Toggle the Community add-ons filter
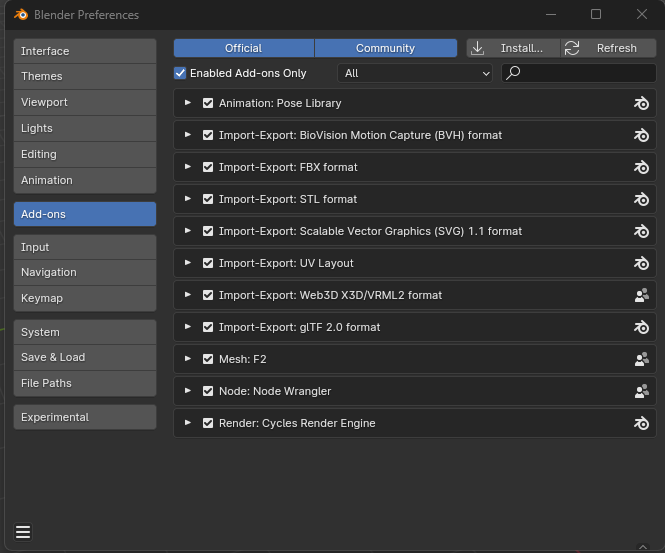The image size is (665, 553). click(386, 48)
